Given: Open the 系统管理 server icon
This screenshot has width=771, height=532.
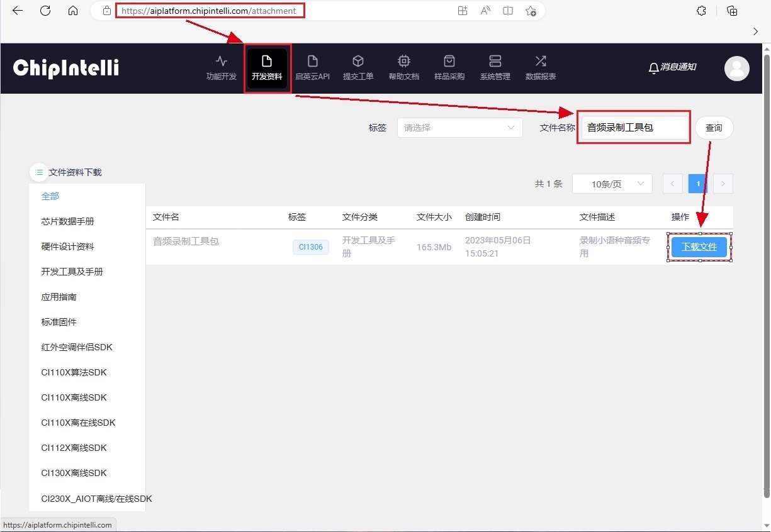Looking at the screenshot, I should [x=495, y=62].
